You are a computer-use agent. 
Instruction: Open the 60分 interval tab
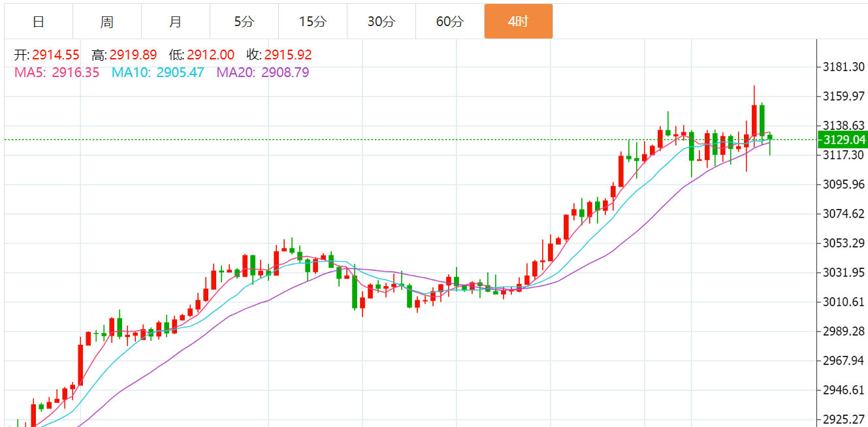[x=450, y=22]
